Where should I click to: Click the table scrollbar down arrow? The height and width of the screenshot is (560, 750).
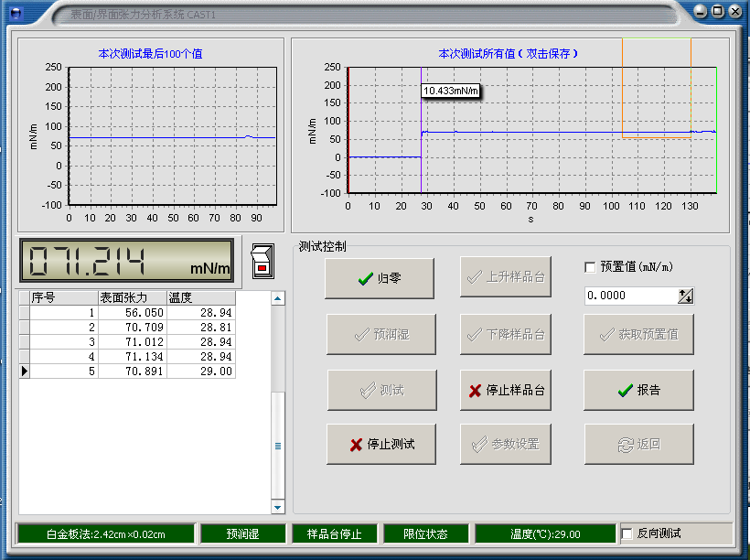277,507
